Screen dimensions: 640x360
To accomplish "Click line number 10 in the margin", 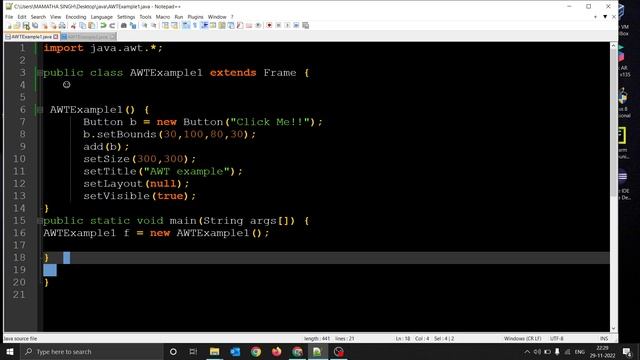I will coord(19,159).
